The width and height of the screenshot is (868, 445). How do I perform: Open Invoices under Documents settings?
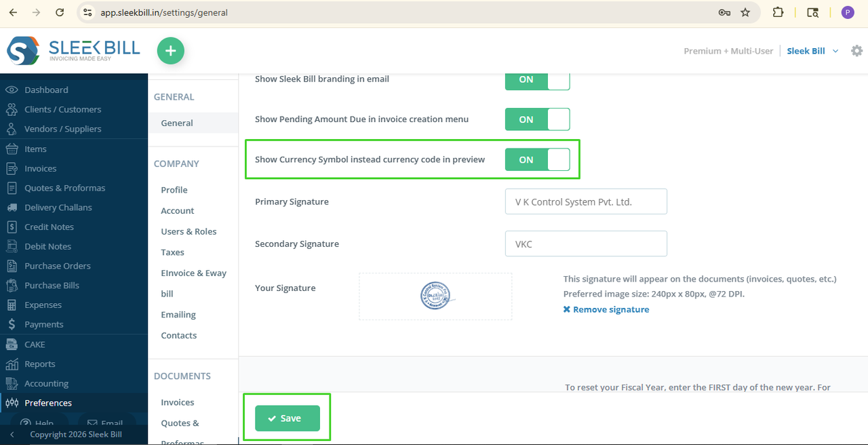coord(178,402)
